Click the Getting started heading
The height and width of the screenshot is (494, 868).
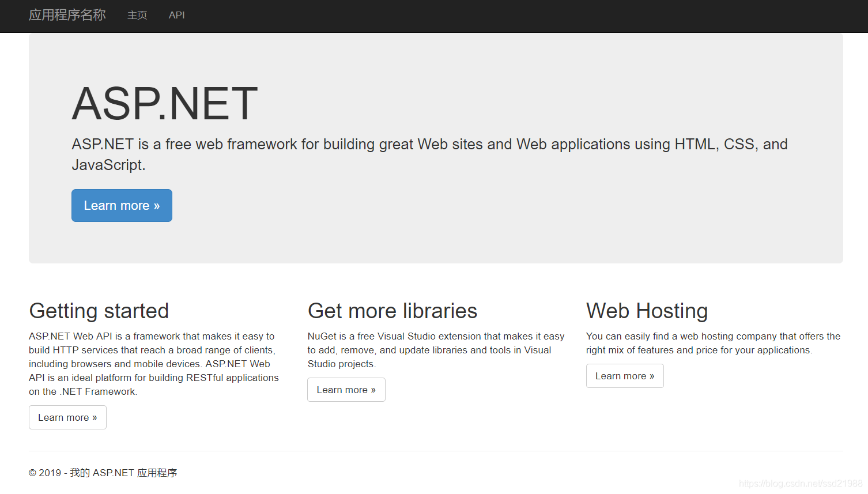[x=99, y=311]
